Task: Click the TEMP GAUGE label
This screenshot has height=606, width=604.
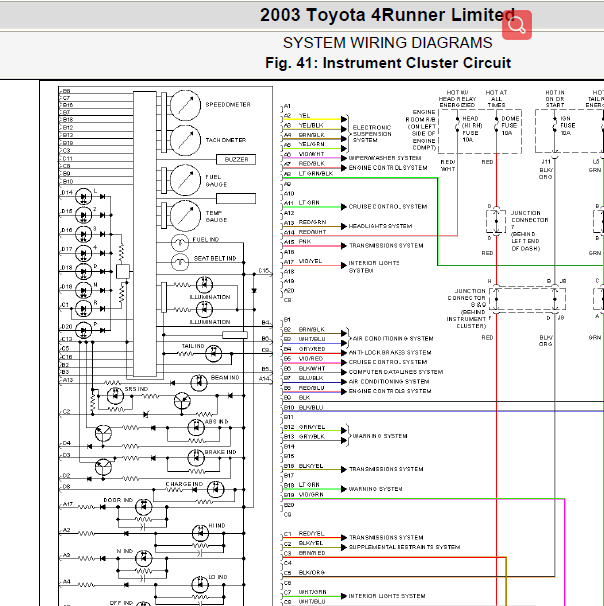Action: [216, 216]
